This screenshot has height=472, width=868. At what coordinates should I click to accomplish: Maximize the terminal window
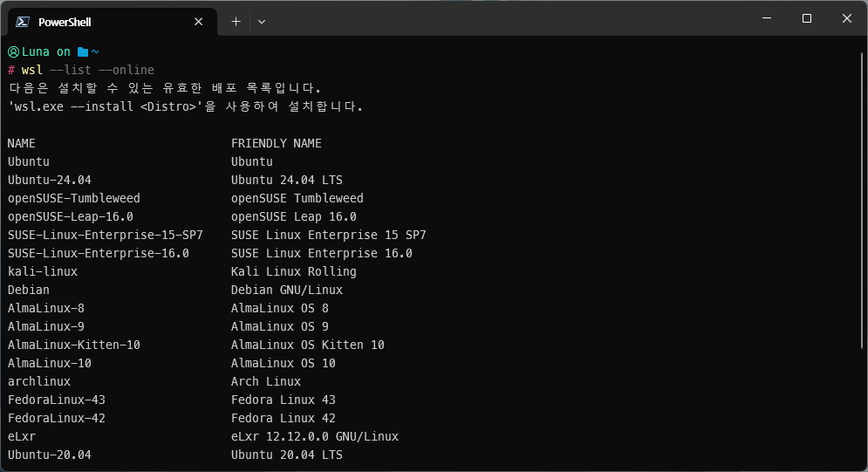tap(807, 18)
